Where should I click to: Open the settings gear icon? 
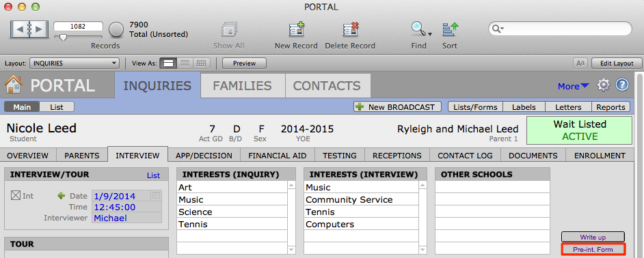(604, 85)
